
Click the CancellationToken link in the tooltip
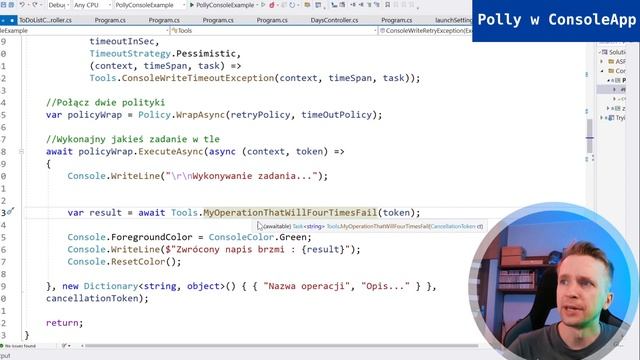coord(453,226)
